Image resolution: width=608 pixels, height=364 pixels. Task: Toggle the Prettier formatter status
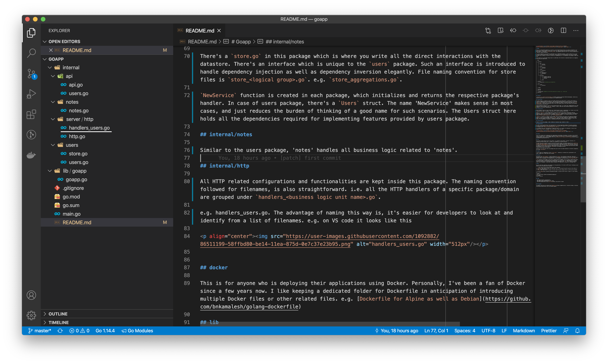[549, 331]
